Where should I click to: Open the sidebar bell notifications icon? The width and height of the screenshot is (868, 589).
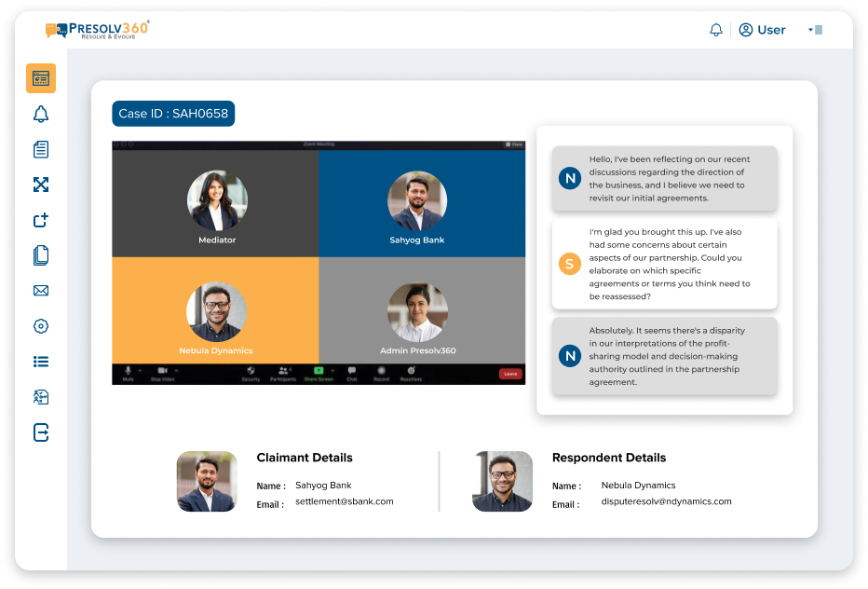[x=41, y=114]
